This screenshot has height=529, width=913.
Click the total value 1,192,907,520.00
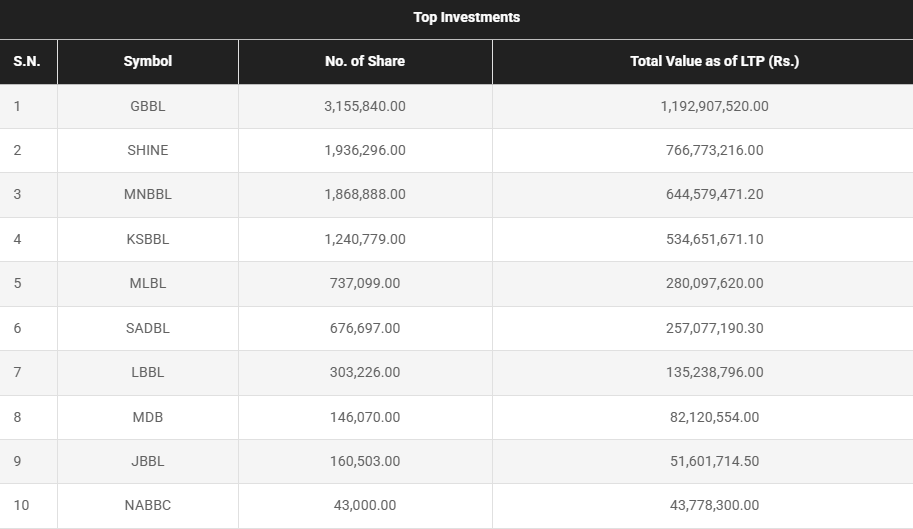(x=714, y=106)
